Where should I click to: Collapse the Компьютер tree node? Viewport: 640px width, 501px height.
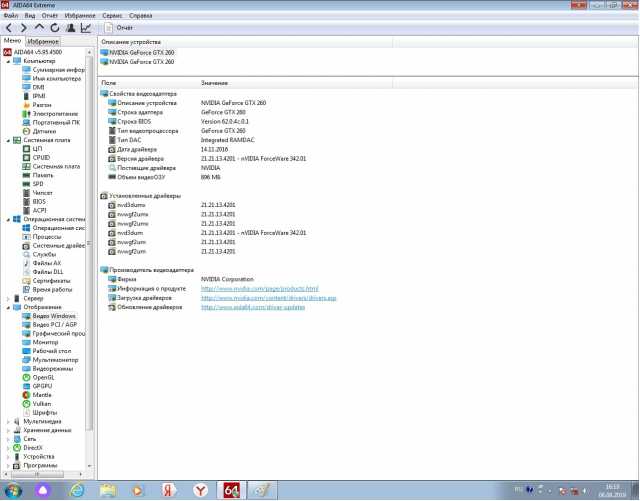pos(8,61)
